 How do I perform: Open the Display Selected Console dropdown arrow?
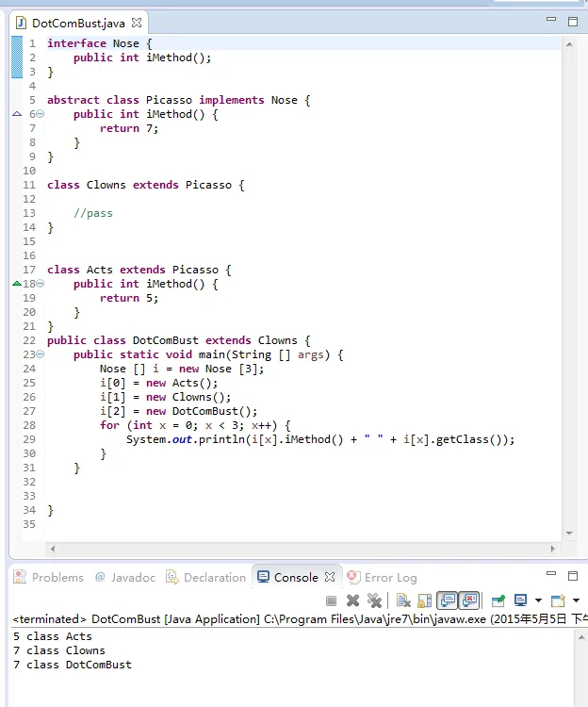coord(538,600)
